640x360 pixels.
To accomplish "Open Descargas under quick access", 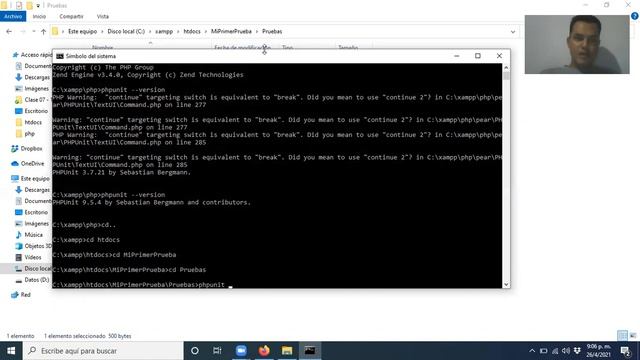I will (x=33, y=77).
